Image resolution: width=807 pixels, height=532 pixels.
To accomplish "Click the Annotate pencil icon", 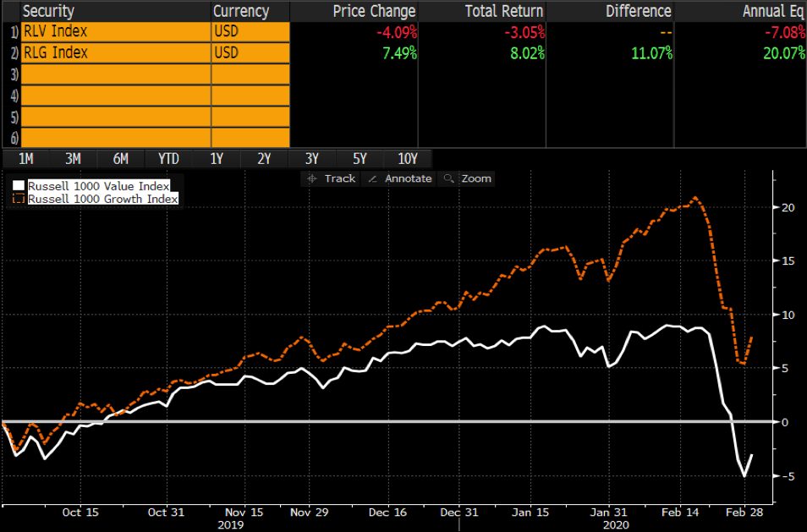I will pyautogui.click(x=372, y=179).
